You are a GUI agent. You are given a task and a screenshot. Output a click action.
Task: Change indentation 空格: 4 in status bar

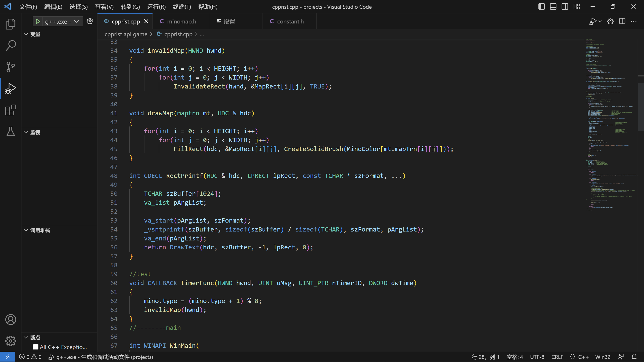pyautogui.click(x=515, y=357)
